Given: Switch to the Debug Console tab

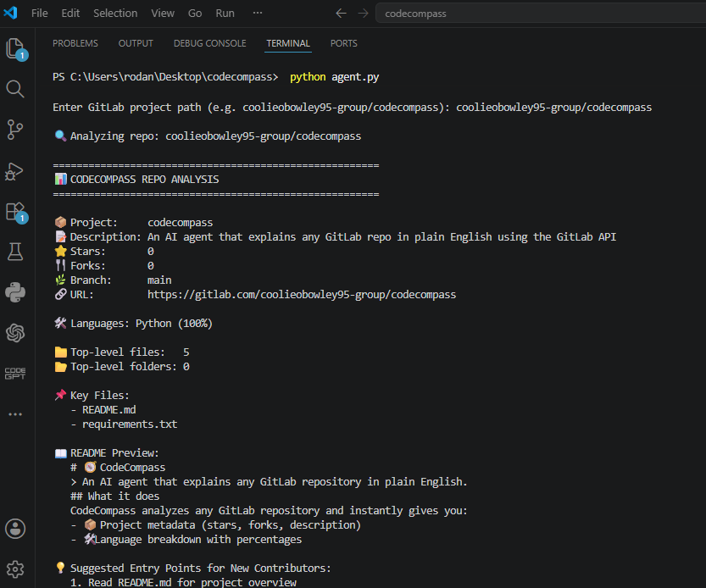Looking at the screenshot, I should click(x=210, y=43).
